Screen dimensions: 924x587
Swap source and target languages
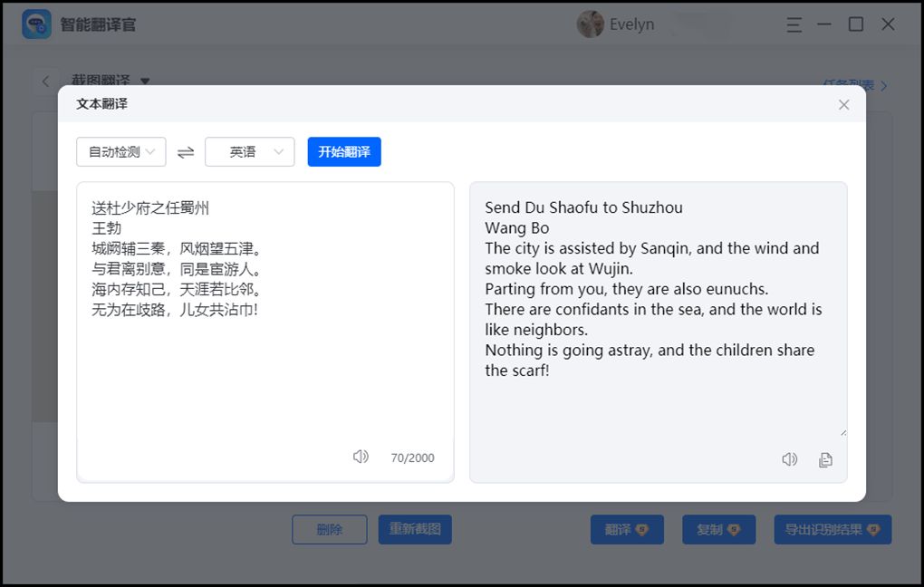click(x=186, y=152)
